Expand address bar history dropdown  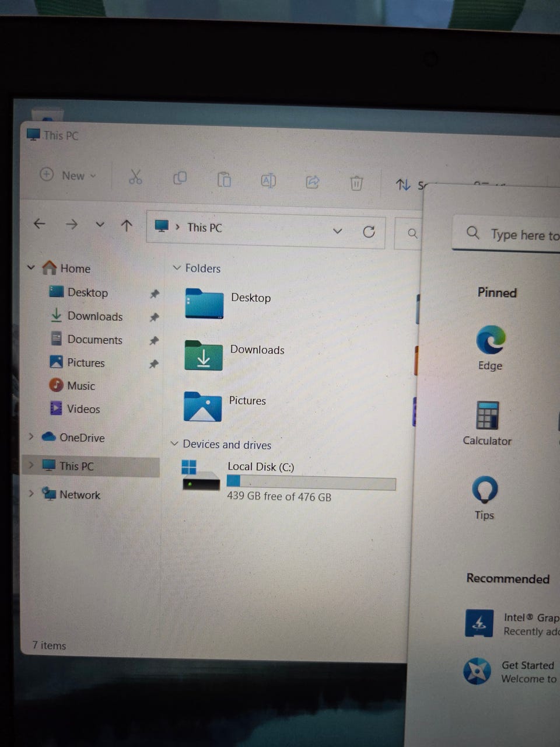(337, 231)
